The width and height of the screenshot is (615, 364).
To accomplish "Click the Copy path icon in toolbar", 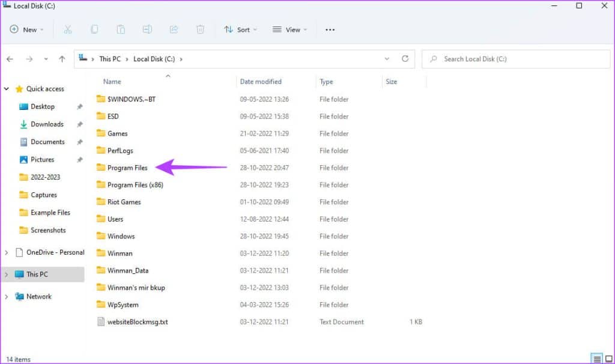I will click(120, 29).
